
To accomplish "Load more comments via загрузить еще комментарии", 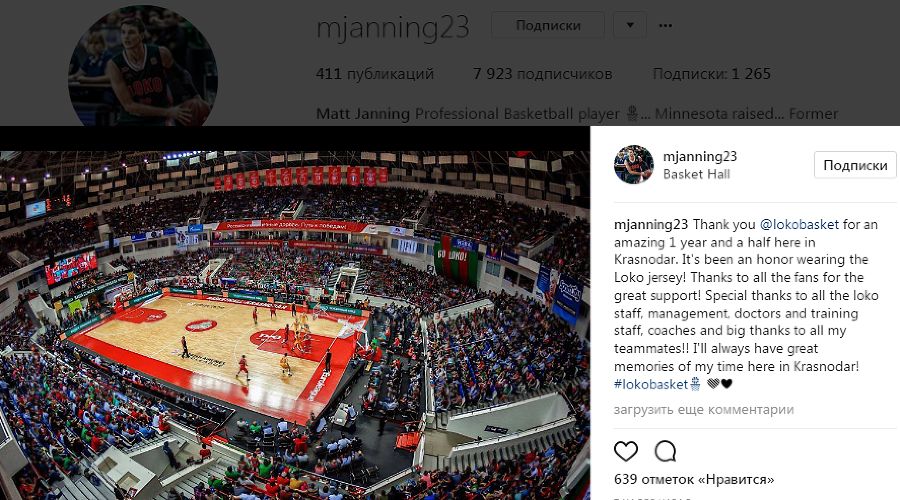I will (x=704, y=410).
